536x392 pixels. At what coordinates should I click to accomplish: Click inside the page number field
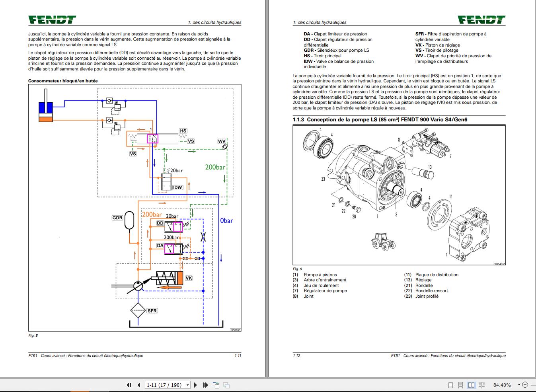point(163,385)
